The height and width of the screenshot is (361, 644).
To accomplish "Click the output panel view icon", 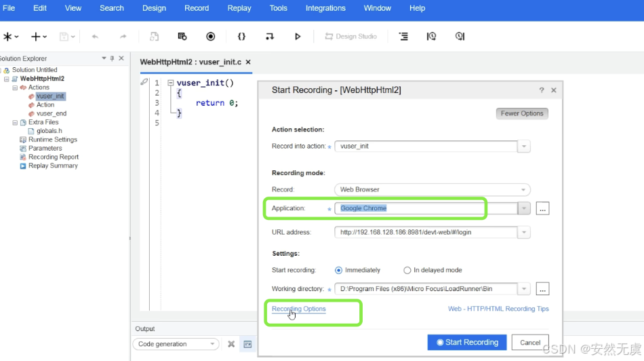I will pyautogui.click(x=247, y=344).
